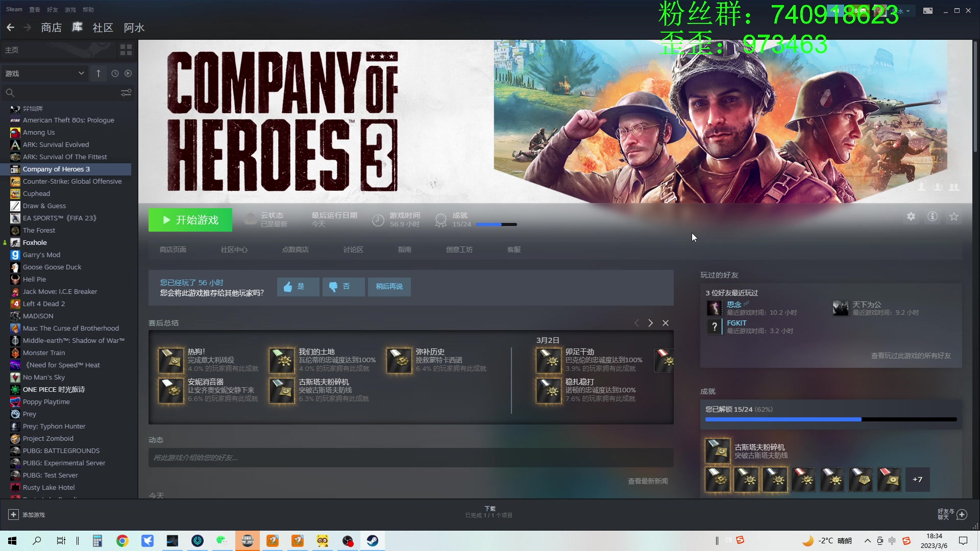
Task: Click the collapse arrow above game list
Action: point(99,73)
